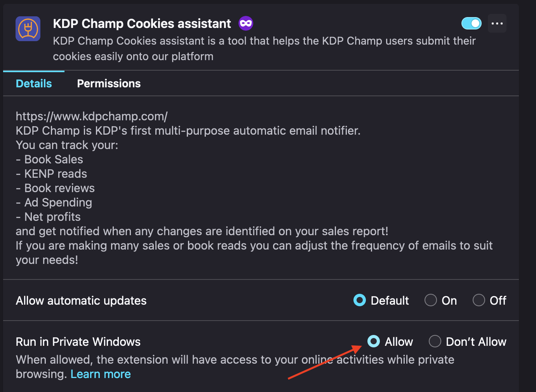Open the Permissions tab
This screenshot has height=392, width=536.
pos(109,83)
